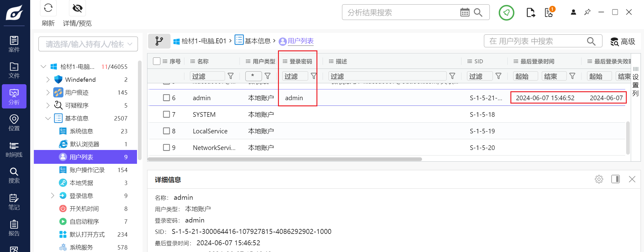This screenshot has width=644, height=252.
Task: Check the box for the SYSTEM row
Action: [x=167, y=114]
